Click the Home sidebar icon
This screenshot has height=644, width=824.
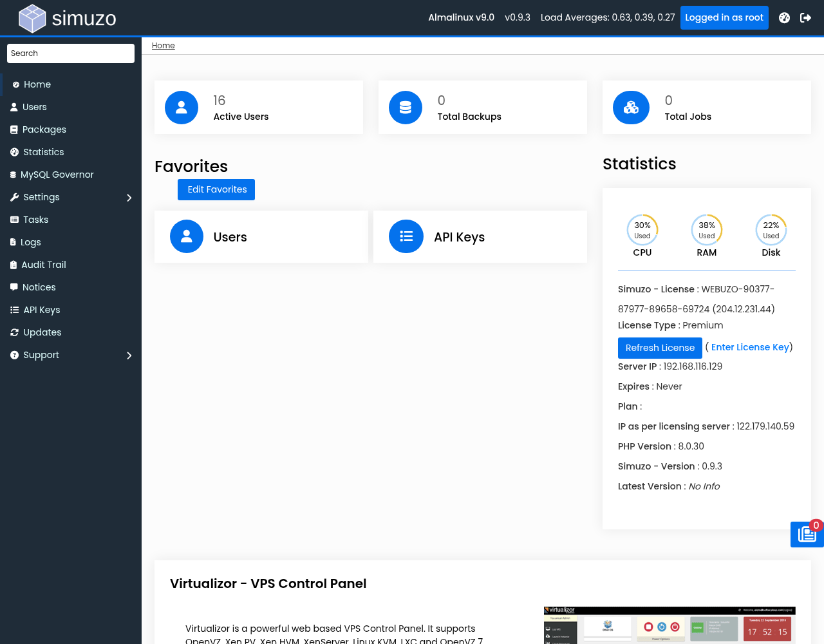(16, 84)
